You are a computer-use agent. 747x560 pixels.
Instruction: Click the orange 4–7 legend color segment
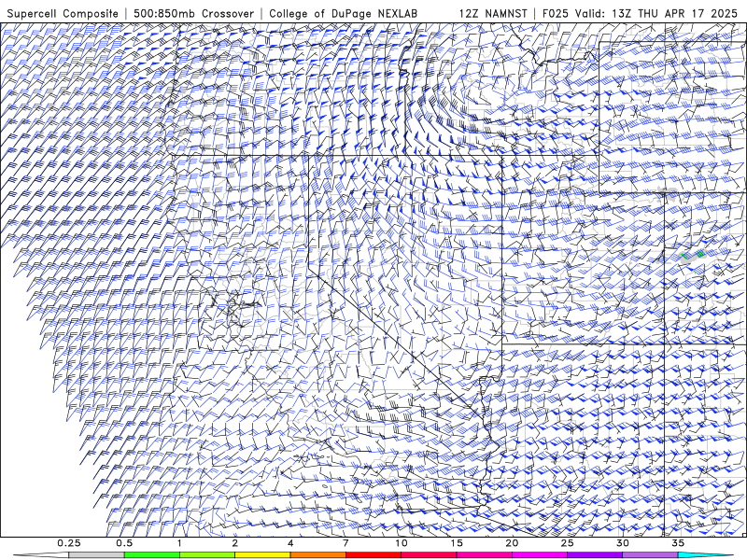click(x=317, y=555)
